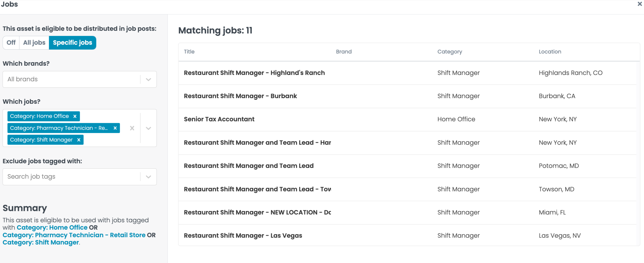Sort by the Title column header
644x263 pixels.
189,52
